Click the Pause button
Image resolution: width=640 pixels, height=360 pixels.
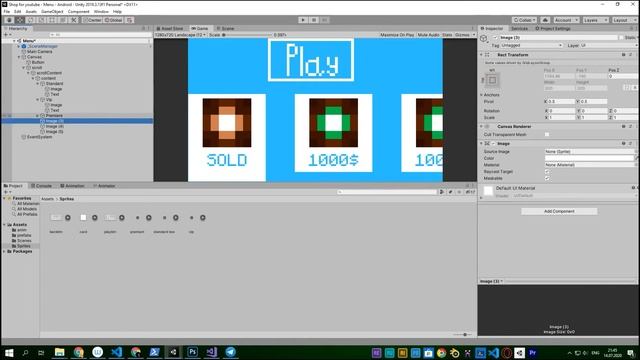click(x=314, y=20)
